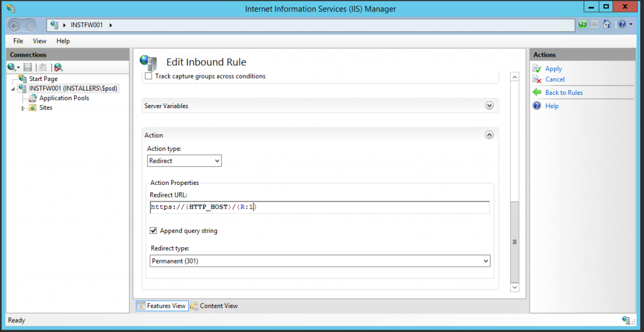Click the Delete Connection icon in Connections

tap(58, 67)
